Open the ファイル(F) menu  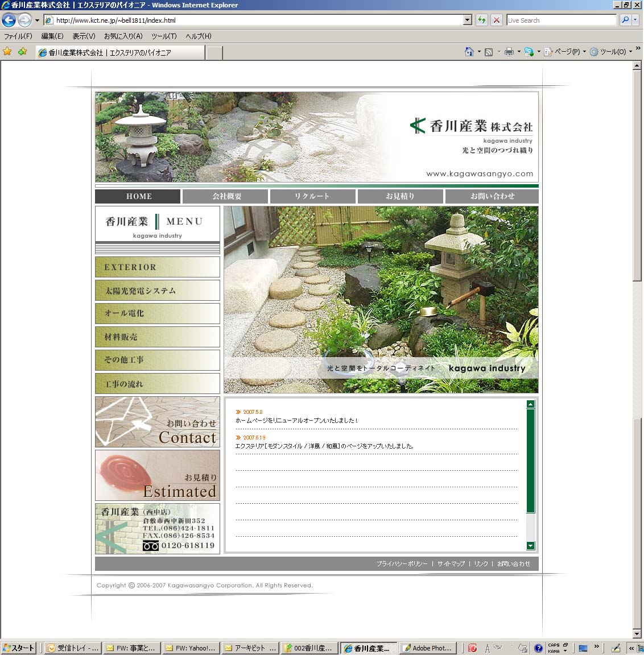(x=18, y=36)
